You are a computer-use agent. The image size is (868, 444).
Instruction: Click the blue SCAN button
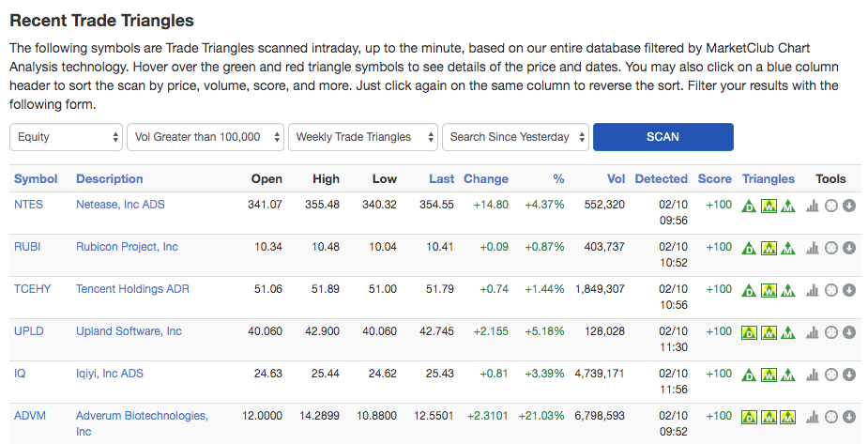[663, 137]
